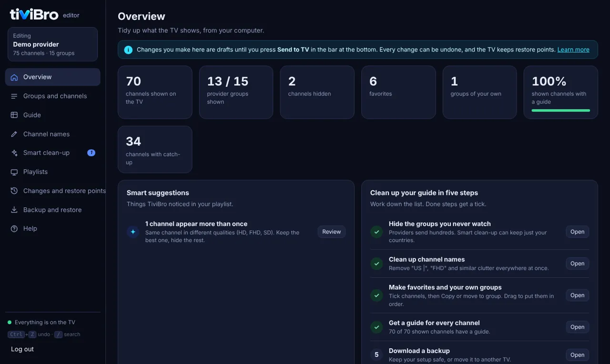Open Groups and channels in the sidebar

pos(52,96)
